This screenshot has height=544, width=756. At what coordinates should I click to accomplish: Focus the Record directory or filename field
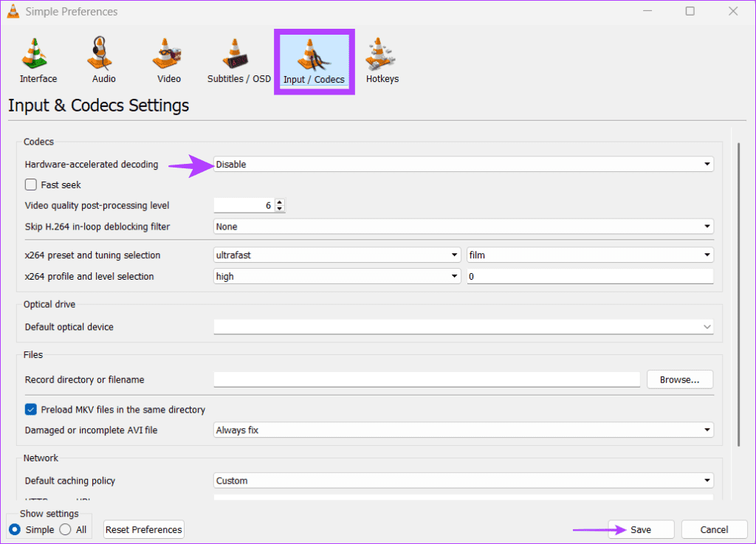point(427,379)
